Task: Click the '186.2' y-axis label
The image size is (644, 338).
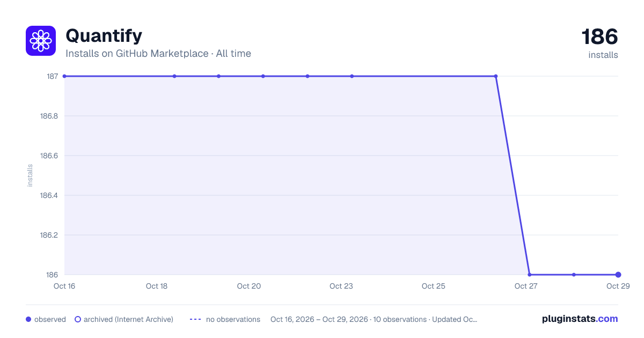Action: (49, 235)
